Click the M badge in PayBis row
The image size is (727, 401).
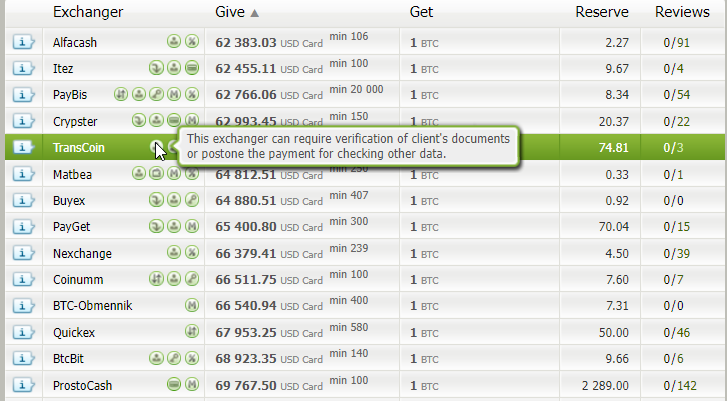pos(174,94)
